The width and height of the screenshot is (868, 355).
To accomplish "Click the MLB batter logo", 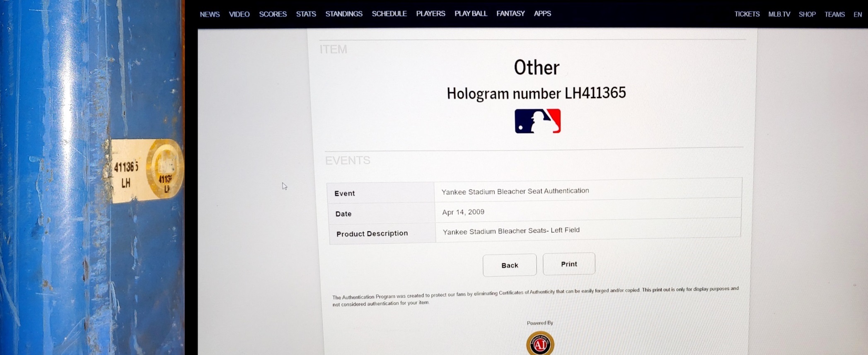I will coord(538,121).
